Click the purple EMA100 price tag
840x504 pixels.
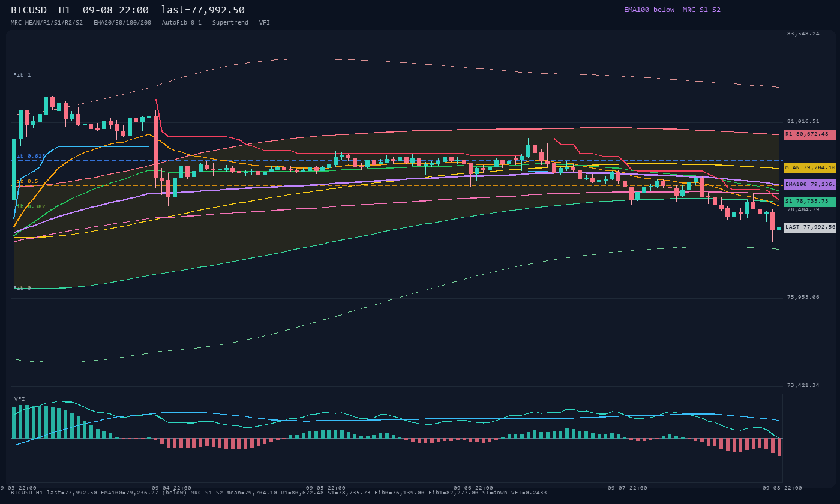click(809, 185)
